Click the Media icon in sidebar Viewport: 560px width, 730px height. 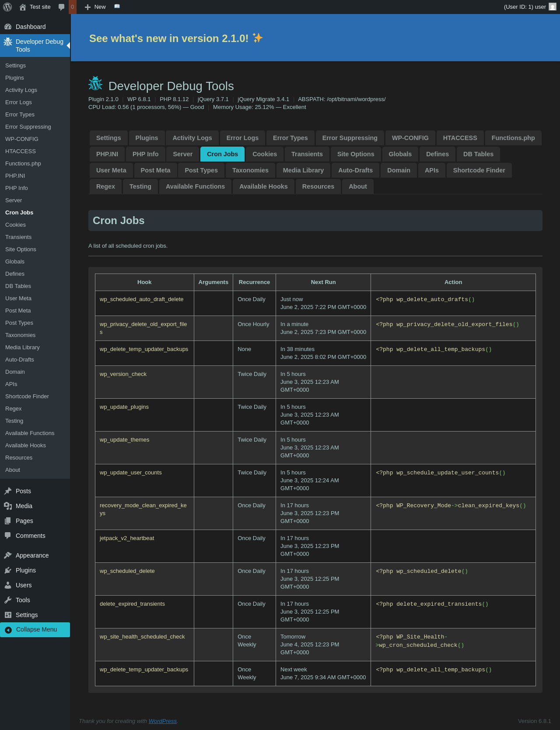tap(8, 506)
